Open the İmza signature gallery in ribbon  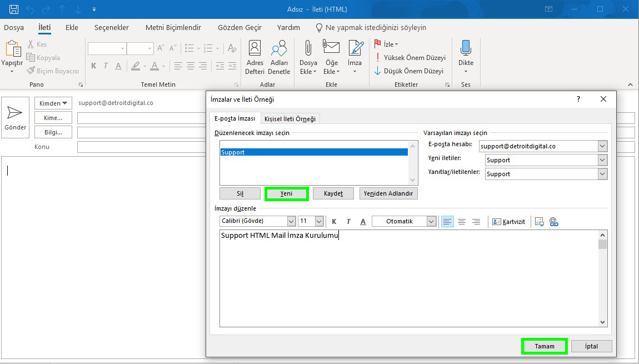pyautogui.click(x=355, y=56)
